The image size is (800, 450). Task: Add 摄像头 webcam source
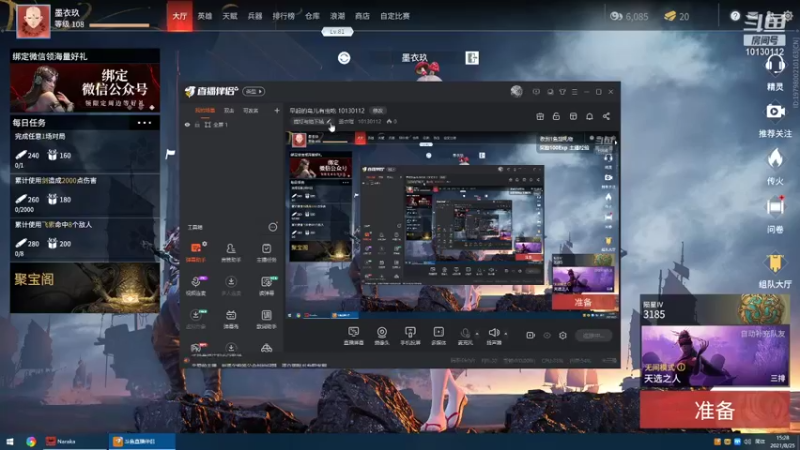[x=382, y=336]
